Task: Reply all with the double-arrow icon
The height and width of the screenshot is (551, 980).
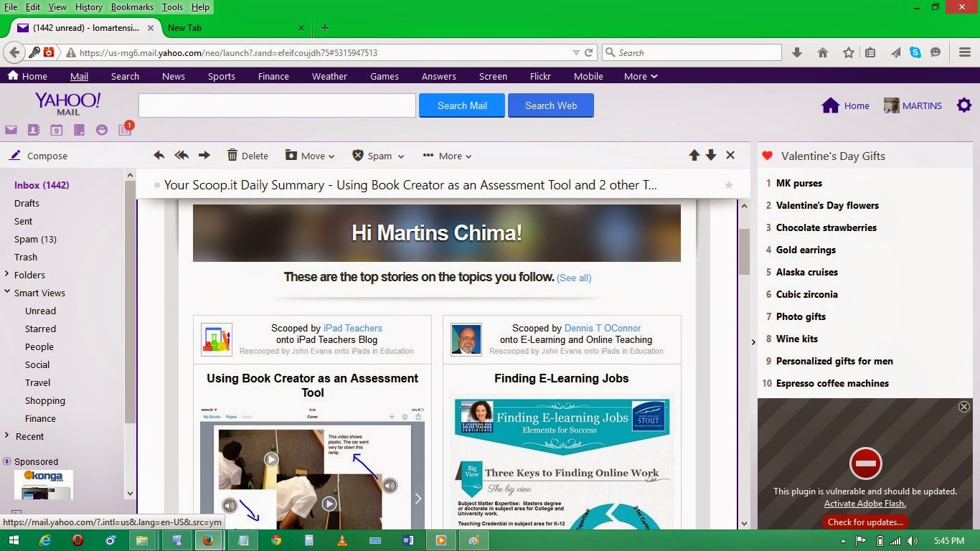Action: (x=182, y=156)
